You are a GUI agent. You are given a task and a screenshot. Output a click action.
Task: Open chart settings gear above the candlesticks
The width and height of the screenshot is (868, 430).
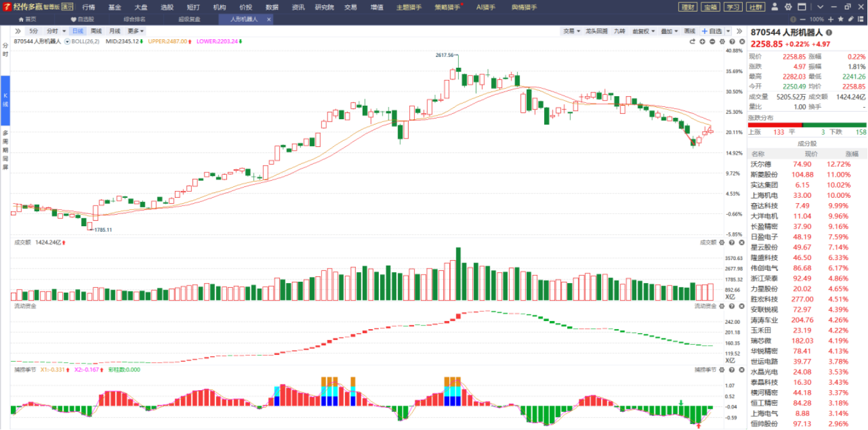(722, 42)
